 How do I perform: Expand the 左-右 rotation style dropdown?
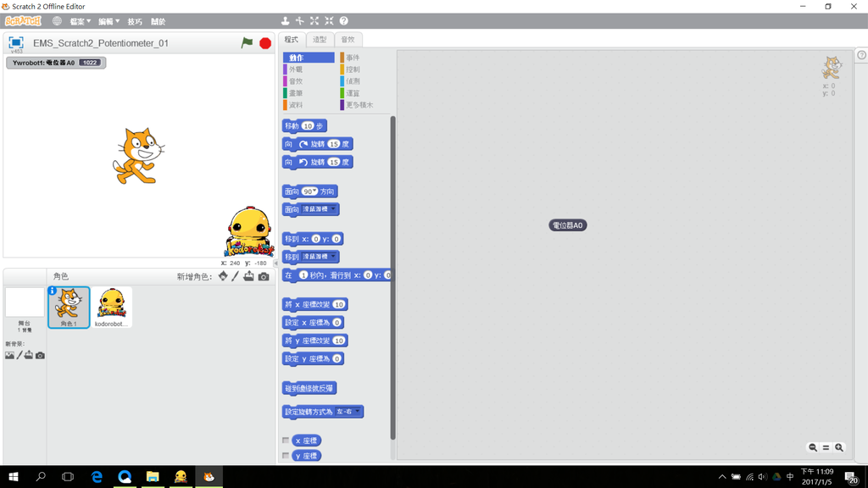pos(358,412)
